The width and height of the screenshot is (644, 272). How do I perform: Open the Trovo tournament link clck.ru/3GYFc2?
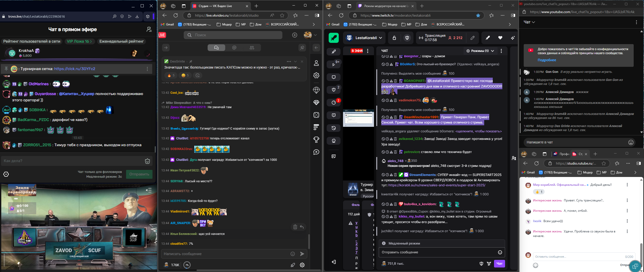click(x=74, y=69)
